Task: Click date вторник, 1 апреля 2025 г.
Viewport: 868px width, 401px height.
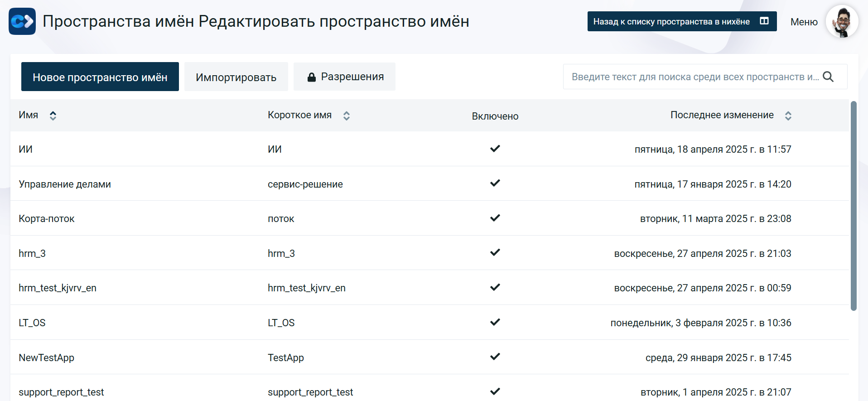Action: (716, 392)
